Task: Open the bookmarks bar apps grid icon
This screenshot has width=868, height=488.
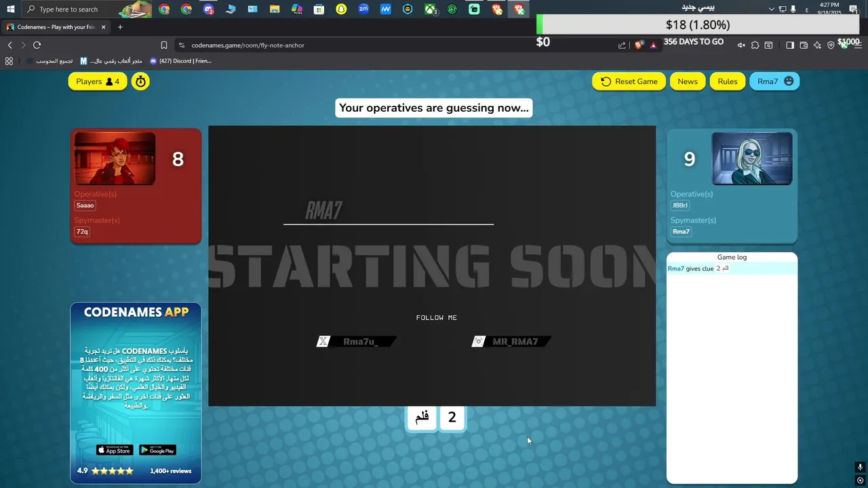Action: 9,61
